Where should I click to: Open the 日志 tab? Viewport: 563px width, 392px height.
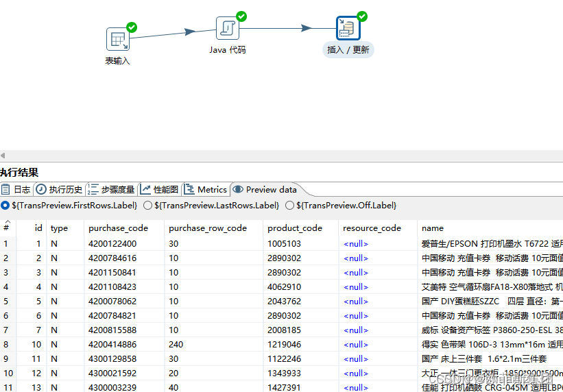click(16, 189)
